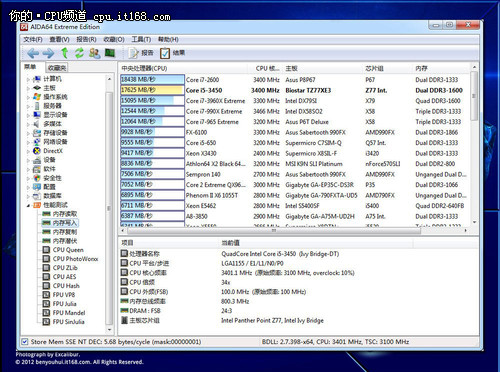Open the CPU PhotoWorxx benchmark
Image resolution: width=500 pixels, height=372 pixels.
point(71,259)
